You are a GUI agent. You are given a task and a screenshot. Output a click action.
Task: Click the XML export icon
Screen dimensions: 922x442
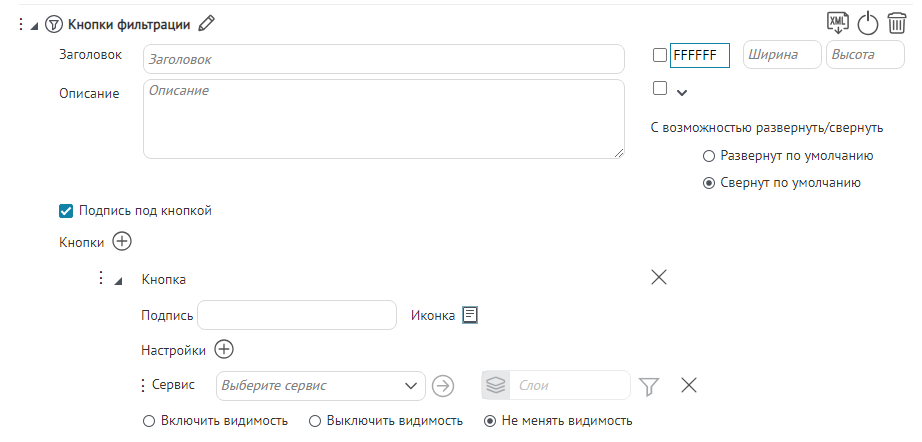[x=838, y=22]
